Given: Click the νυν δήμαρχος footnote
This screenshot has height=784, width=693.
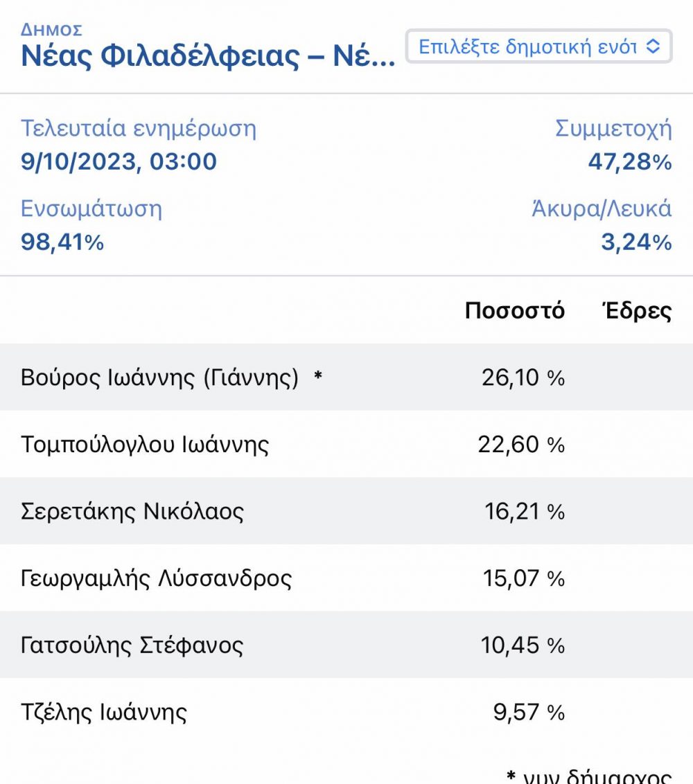Looking at the screenshot, I should [x=589, y=776].
